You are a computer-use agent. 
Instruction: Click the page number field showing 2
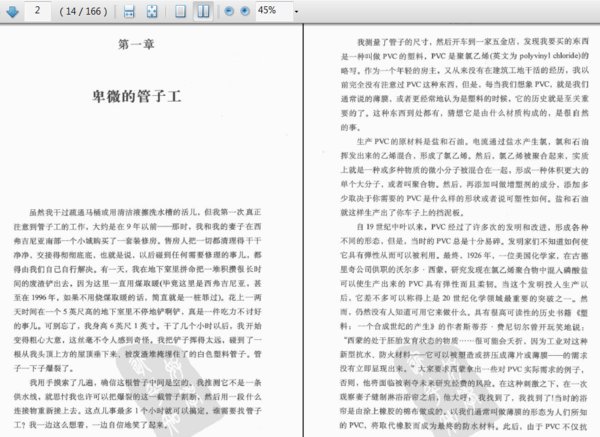click(38, 11)
